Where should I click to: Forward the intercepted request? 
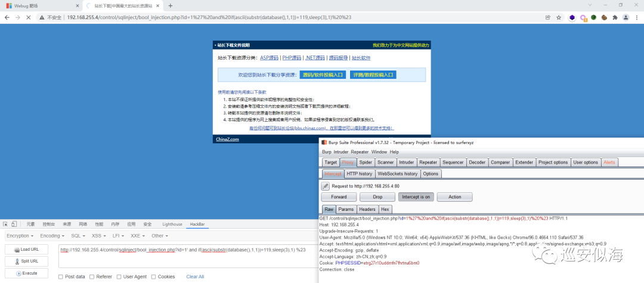339,197
